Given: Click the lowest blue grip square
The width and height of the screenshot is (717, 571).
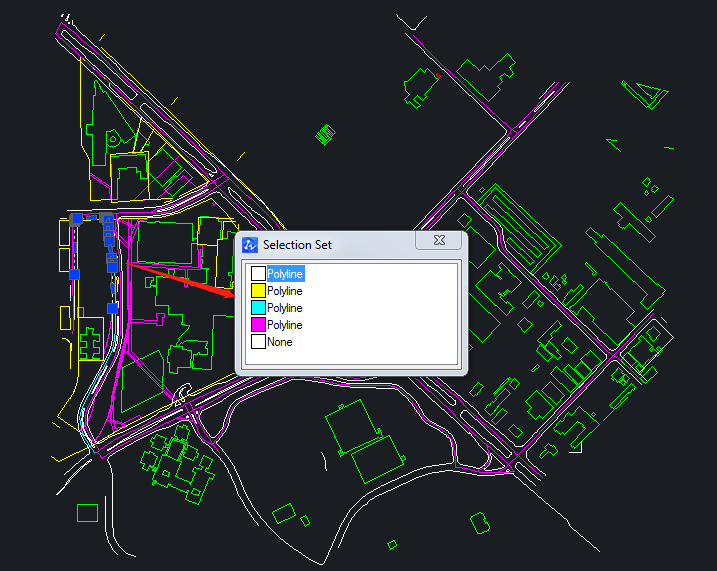Looking at the screenshot, I should point(113,308).
